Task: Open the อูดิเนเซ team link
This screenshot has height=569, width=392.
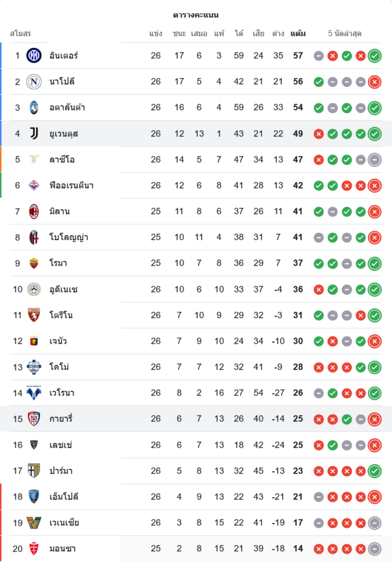Action: [x=63, y=290]
